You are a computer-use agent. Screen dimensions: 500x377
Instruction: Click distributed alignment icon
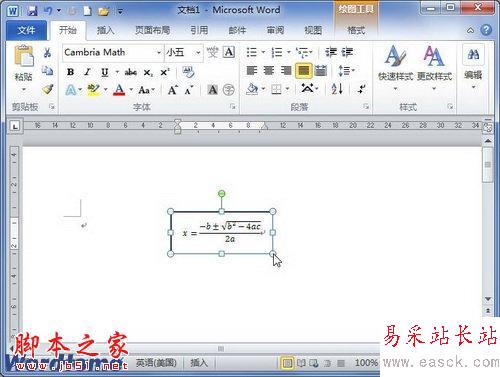320,70
